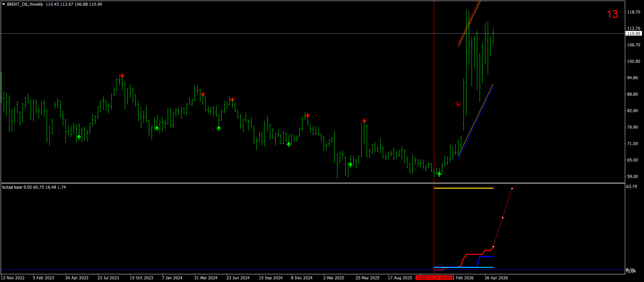The width and height of the screenshot is (644, 282).
Task: Click the BRENT_OIL,Weekly chart title
Action: 25,4
